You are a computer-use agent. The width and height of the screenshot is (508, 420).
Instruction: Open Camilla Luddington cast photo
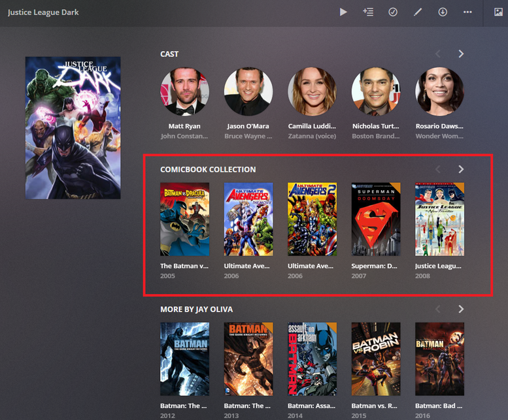313,91
